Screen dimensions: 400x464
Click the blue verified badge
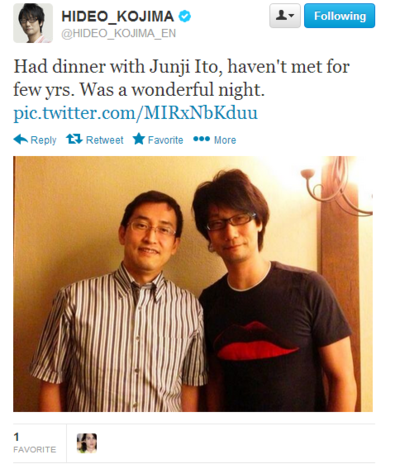click(185, 16)
